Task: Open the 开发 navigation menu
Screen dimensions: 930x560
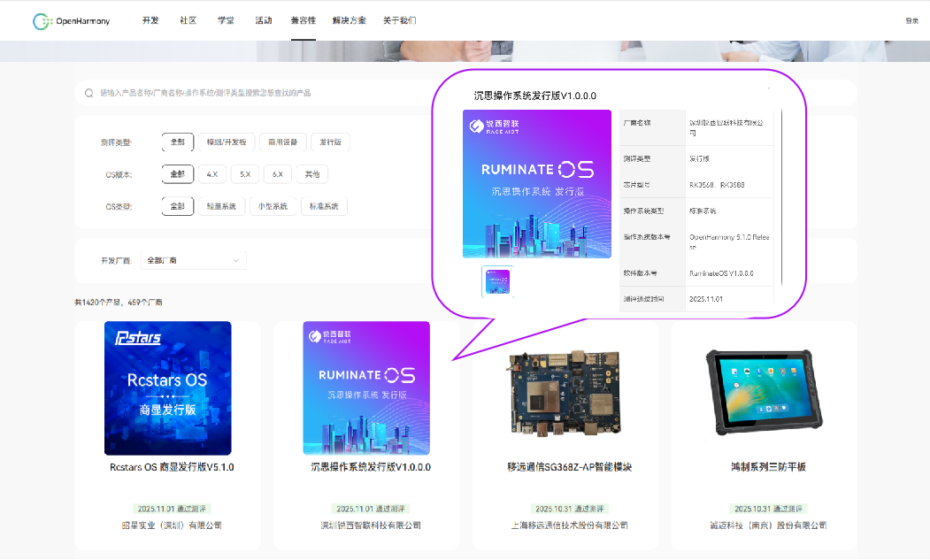Action: (x=150, y=20)
